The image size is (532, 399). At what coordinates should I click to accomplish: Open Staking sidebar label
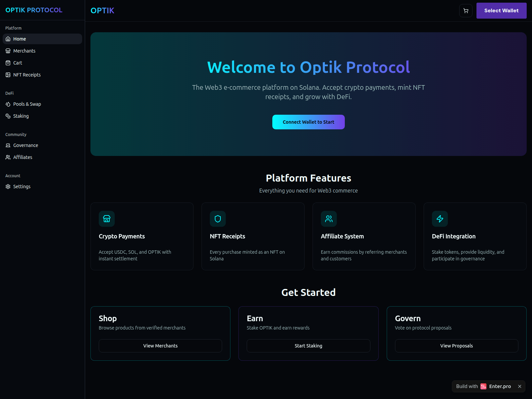tap(21, 116)
